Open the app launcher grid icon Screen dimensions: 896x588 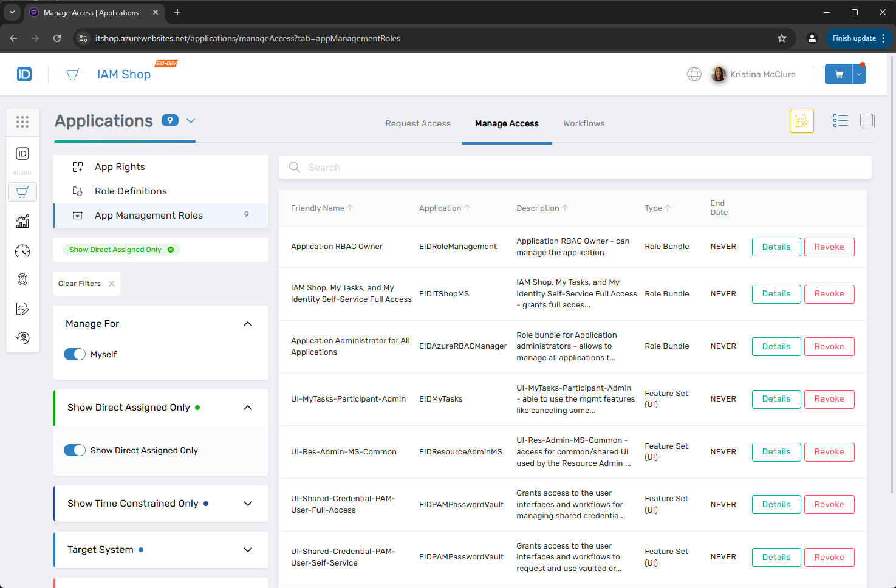22,122
